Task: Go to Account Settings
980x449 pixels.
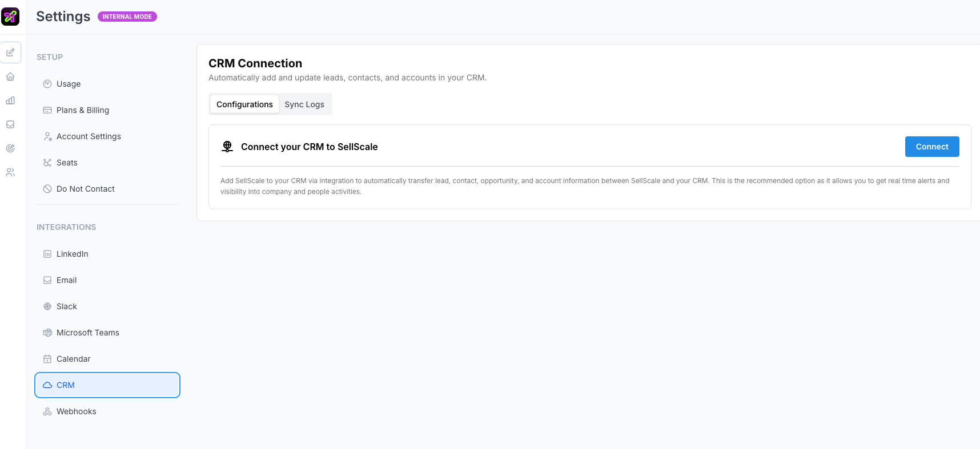Action: tap(107, 136)
